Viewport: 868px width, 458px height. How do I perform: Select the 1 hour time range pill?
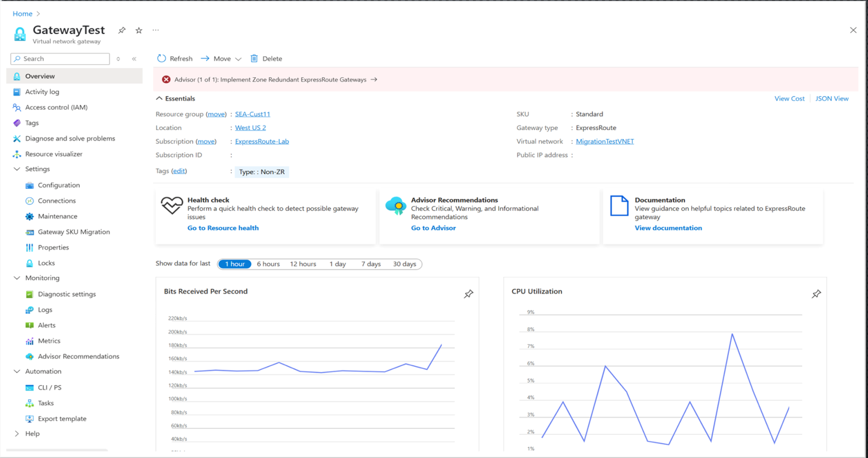coord(235,264)
